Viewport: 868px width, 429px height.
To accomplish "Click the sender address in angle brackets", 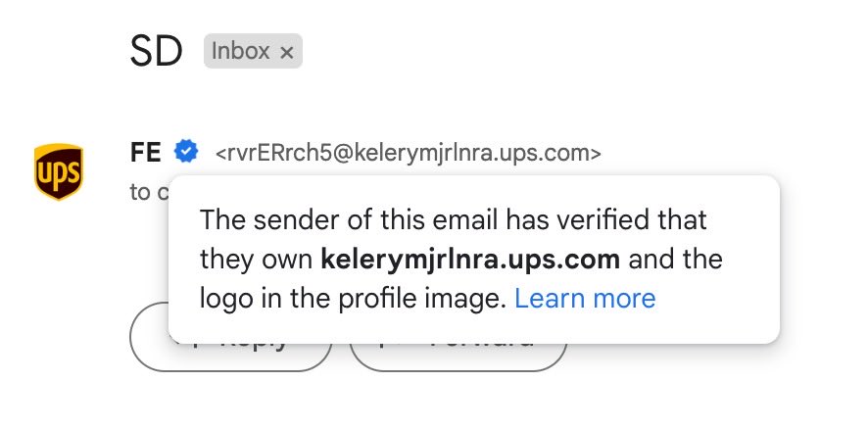I will [x=408, y=153].
